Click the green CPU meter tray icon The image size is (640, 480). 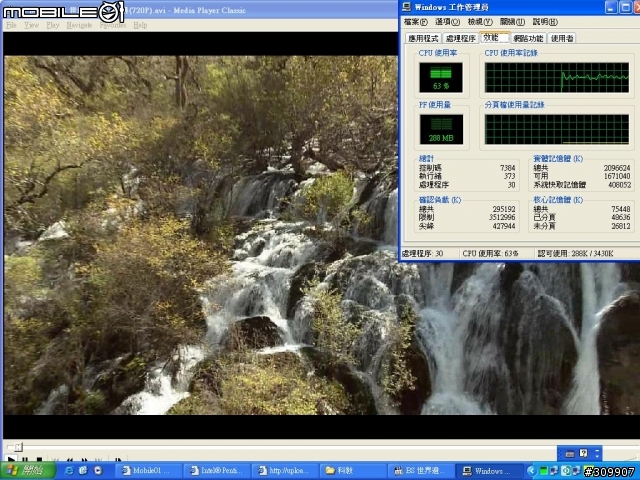[x=544, y=471]
